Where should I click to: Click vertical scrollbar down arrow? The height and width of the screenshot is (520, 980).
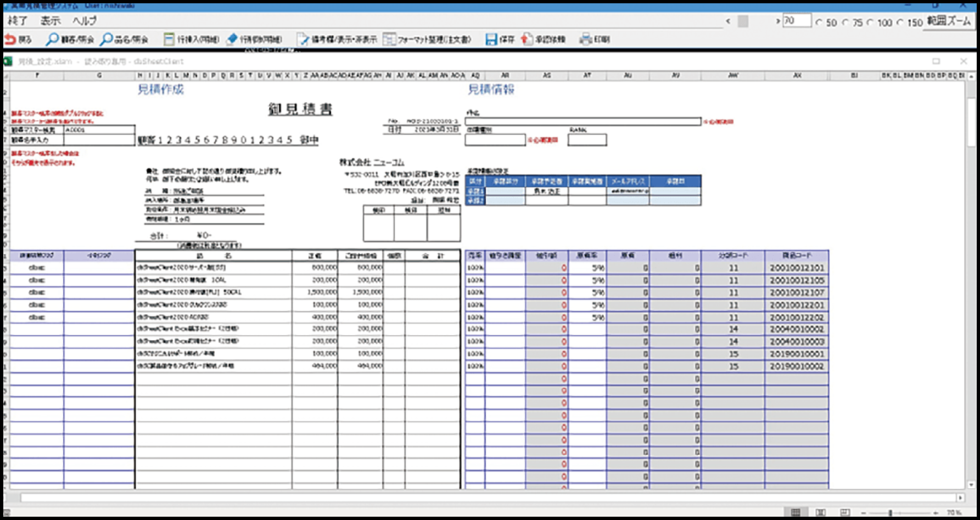pyautogui.click(x=971, y=485)
